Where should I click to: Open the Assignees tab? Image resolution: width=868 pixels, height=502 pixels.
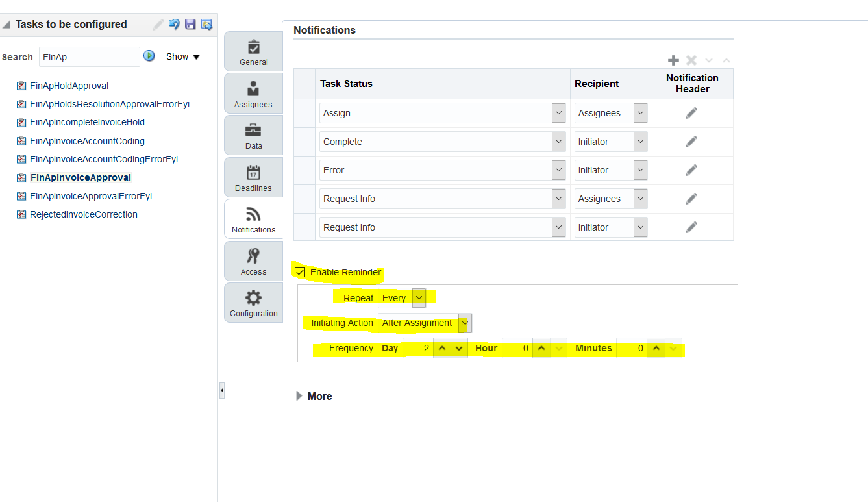253,94
